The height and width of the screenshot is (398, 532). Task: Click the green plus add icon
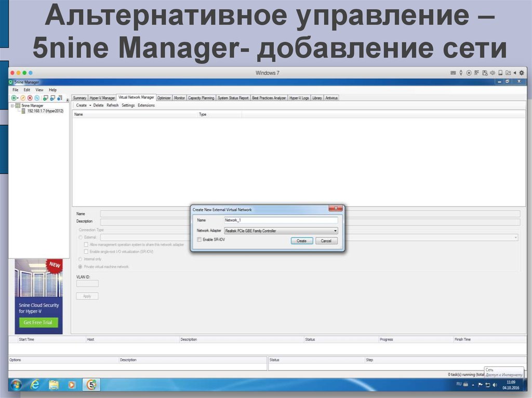[x=14, y=98]
